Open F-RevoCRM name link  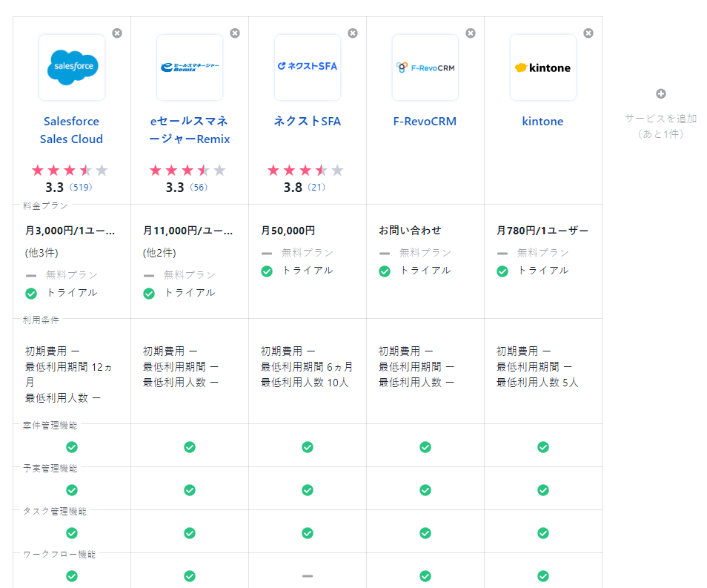(425, 122)
